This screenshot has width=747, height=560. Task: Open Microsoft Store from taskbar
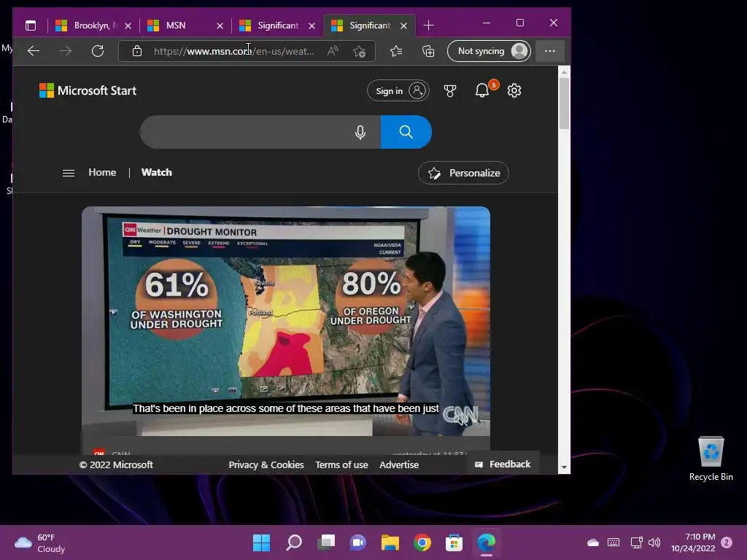(454, 542)
